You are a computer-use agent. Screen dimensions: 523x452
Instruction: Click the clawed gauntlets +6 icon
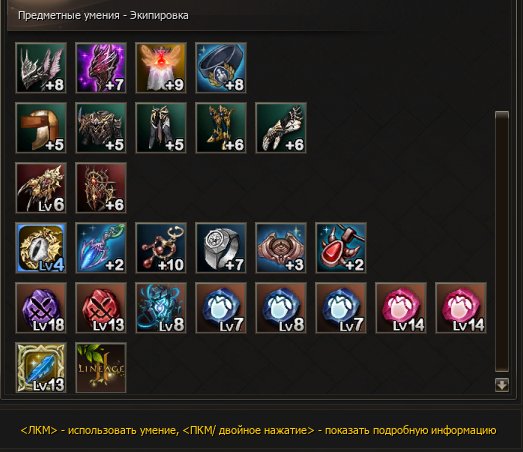tap(281, 128)
